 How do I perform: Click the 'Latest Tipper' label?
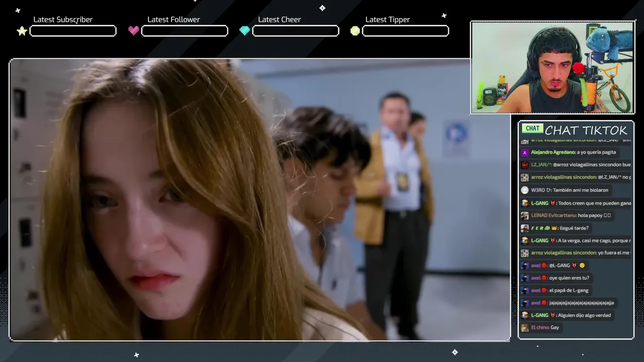pyautogui.click(x=387, y=20)
